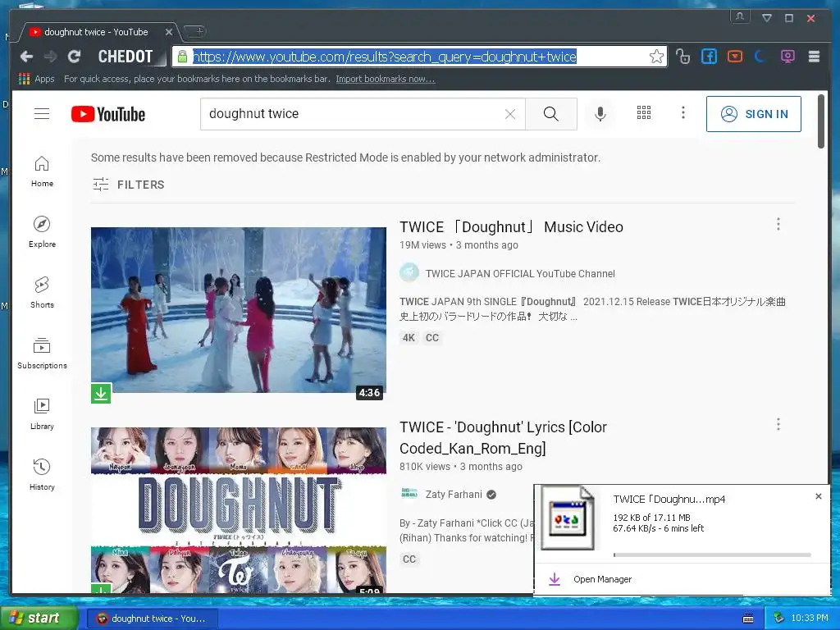Open Zaty Farhani channel
Image resolution: width=840 pixels, height=630 pixels.
click(454, 495)
